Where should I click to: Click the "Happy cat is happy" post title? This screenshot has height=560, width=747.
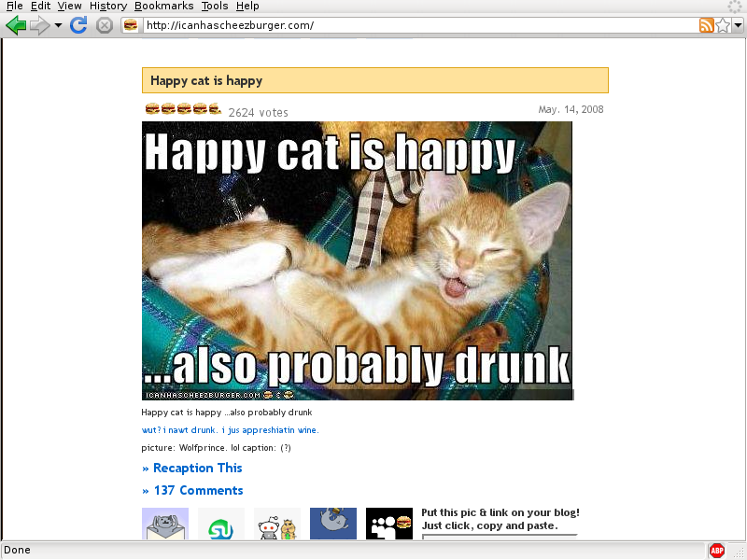(206, 80)
